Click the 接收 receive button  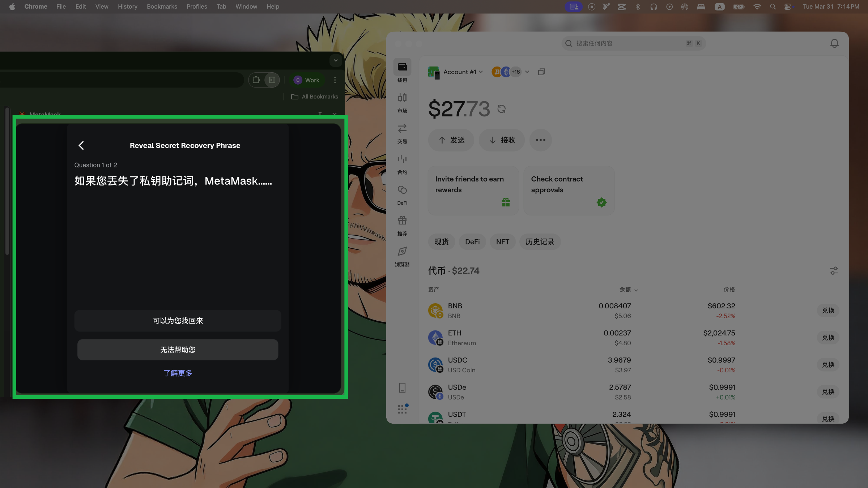(x=502, y=140)
